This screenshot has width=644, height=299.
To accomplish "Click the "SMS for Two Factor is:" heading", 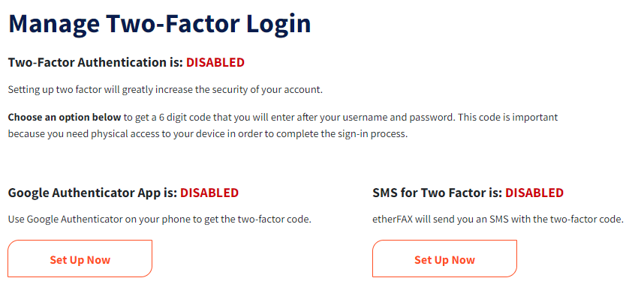I will [438, 193].
